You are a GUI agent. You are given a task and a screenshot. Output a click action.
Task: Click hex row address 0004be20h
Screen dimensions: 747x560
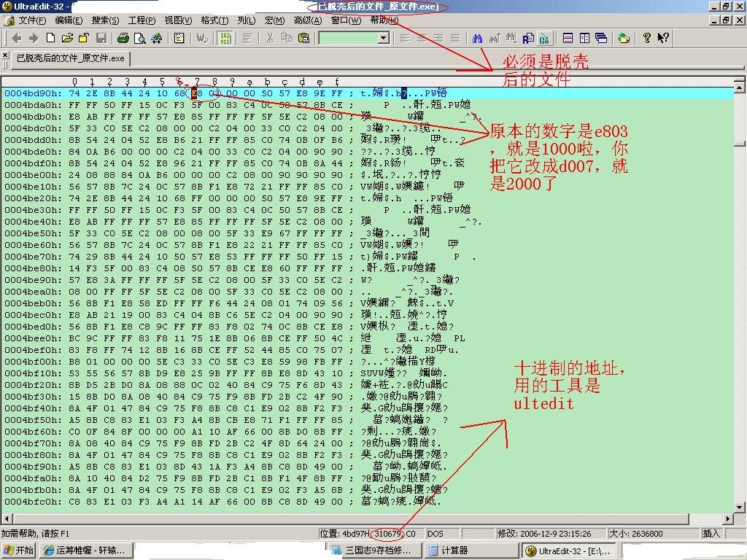[33, 198]
